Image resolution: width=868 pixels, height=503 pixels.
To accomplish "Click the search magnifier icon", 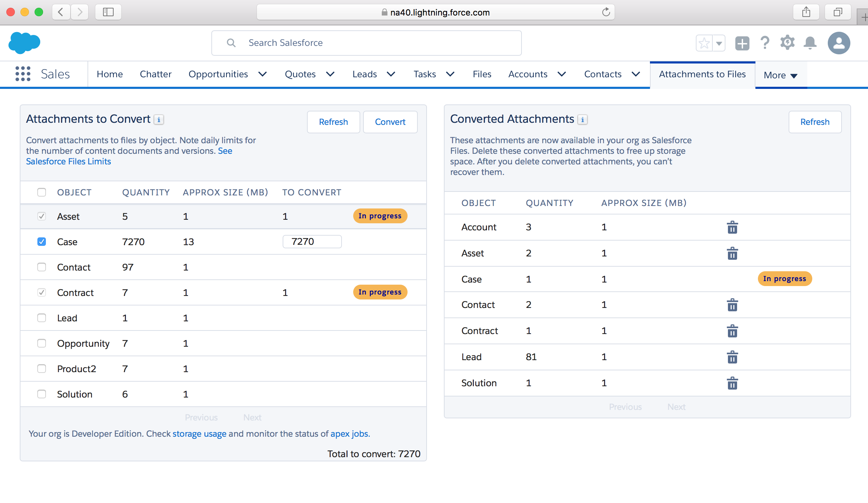I will pos(231,43).
